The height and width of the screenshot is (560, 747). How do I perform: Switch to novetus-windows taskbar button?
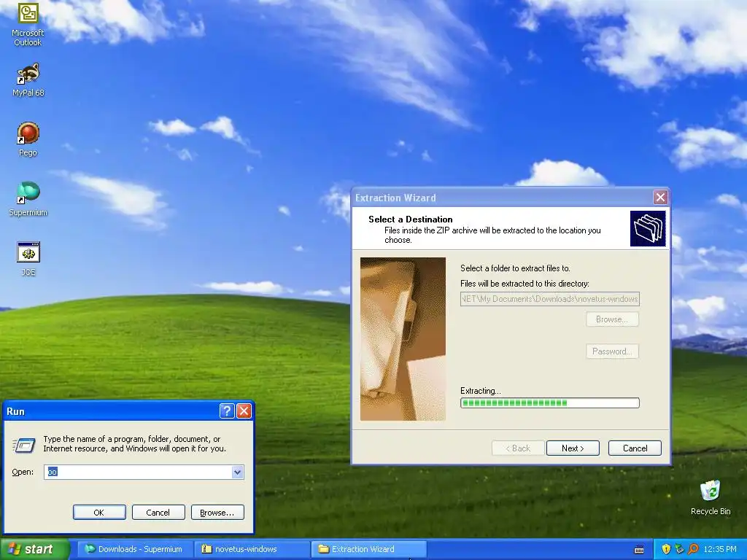252,549
